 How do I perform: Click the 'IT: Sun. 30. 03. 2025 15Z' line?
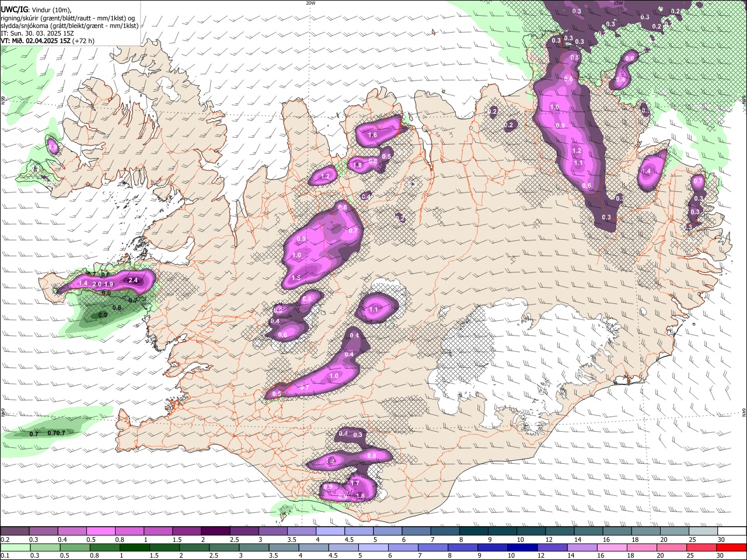(x=37, y=33)
